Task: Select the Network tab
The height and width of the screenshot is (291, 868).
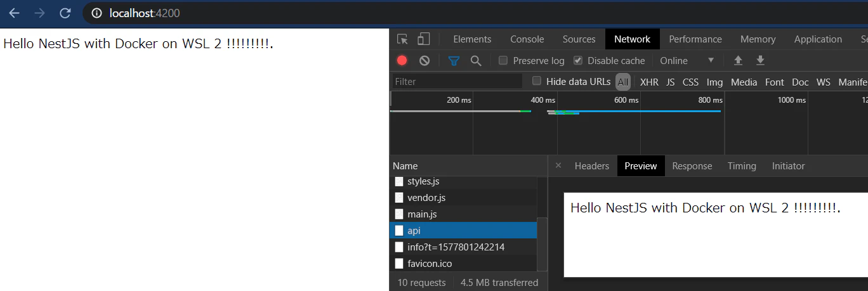Action: (632, 39)
